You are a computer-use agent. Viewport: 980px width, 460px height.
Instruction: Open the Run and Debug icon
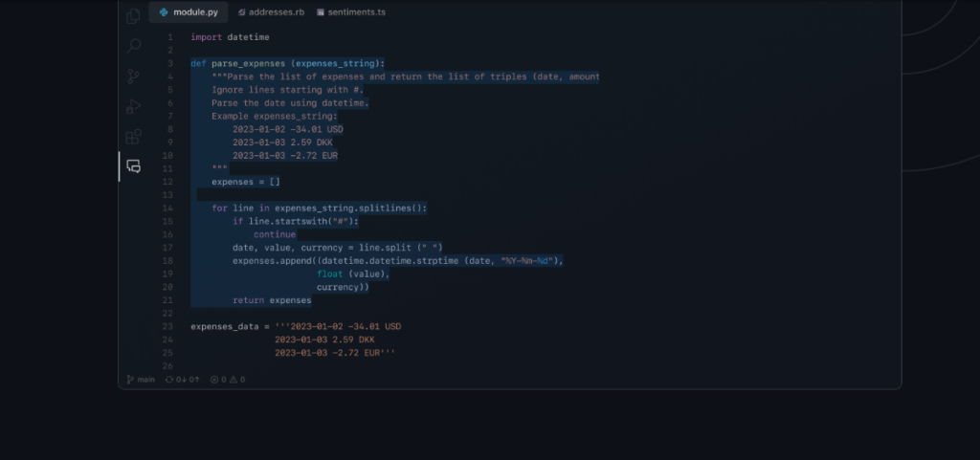[x=134, y=106]
